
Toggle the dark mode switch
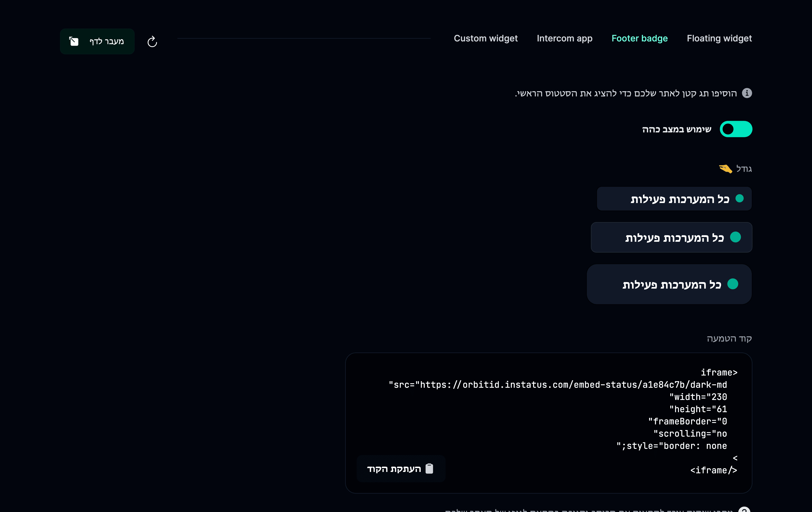click(x=736, y=129)
